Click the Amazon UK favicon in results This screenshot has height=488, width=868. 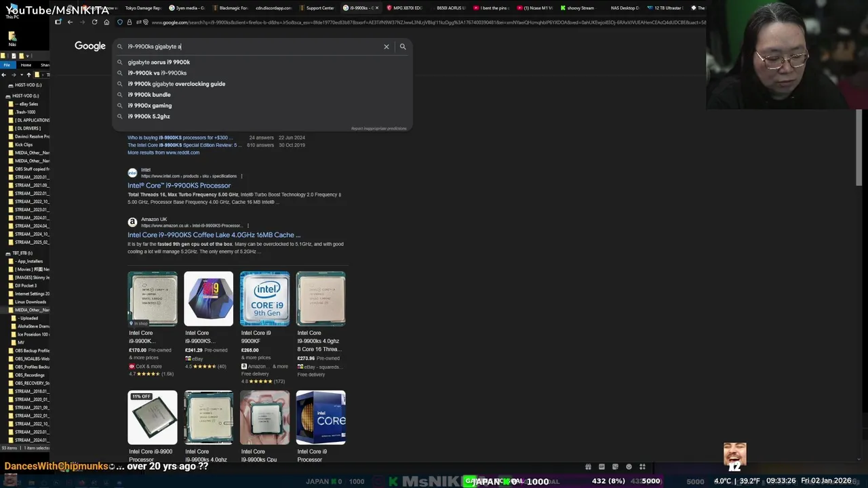point(132,222)
